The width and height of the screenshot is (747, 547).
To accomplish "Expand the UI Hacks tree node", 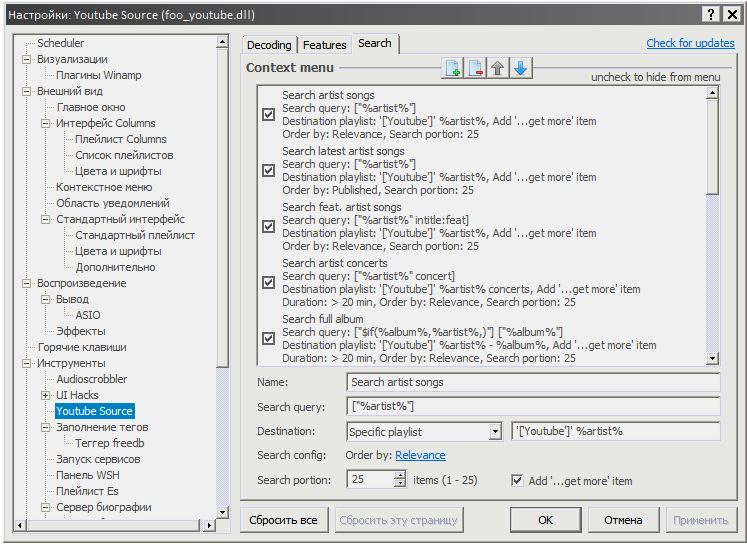I will [x=45, y=395].
